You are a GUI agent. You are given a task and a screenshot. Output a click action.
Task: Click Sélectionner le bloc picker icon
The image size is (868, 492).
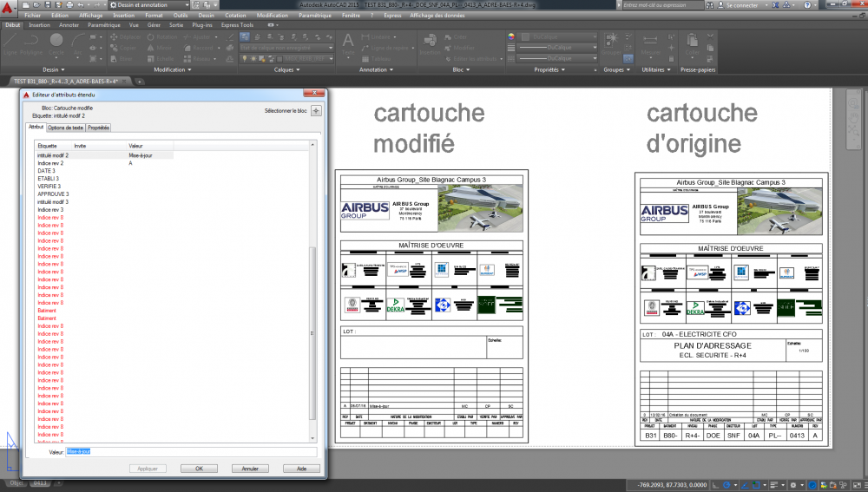point(316,111)
